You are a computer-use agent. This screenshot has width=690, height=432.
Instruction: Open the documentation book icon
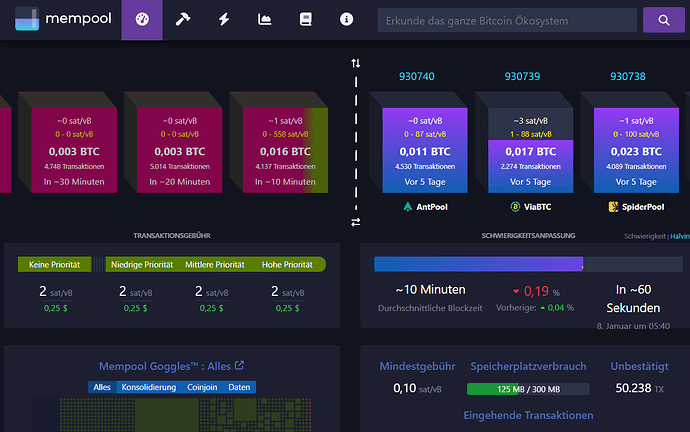(306, 20)
